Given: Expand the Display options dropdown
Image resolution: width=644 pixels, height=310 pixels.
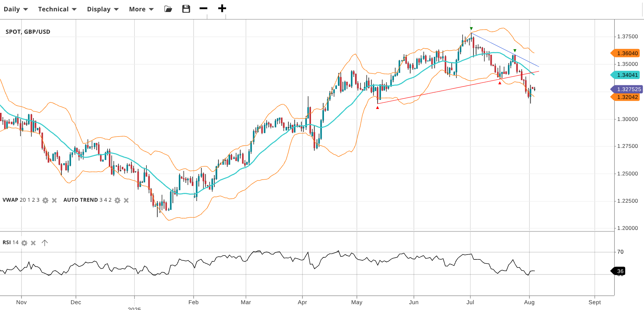Looking at the screenshot, I should [x=103, y=9].
